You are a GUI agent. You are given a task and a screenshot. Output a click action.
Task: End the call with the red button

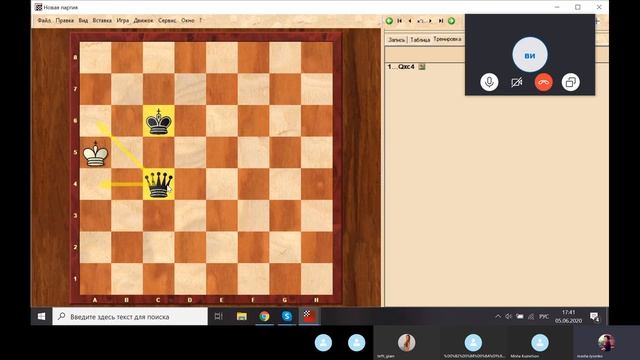[x=543, y=82]
